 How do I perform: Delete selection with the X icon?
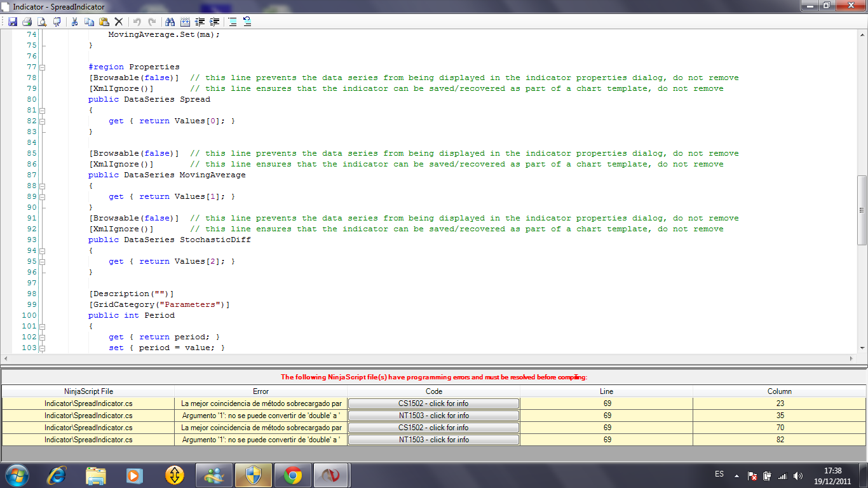point(118,22)
